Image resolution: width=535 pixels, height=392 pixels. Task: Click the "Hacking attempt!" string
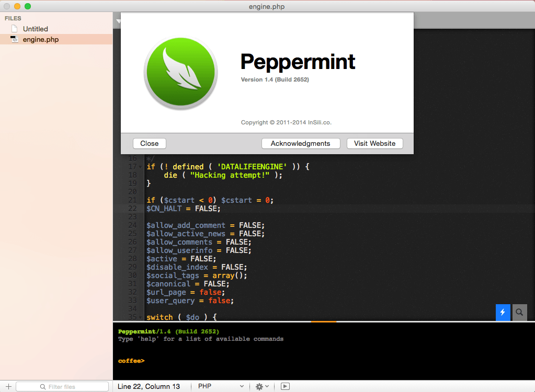click(x=230, y=175)
